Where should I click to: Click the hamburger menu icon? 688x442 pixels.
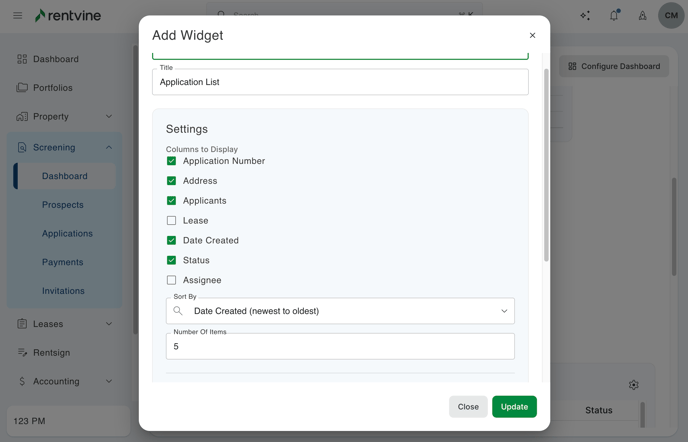point(17,16)
